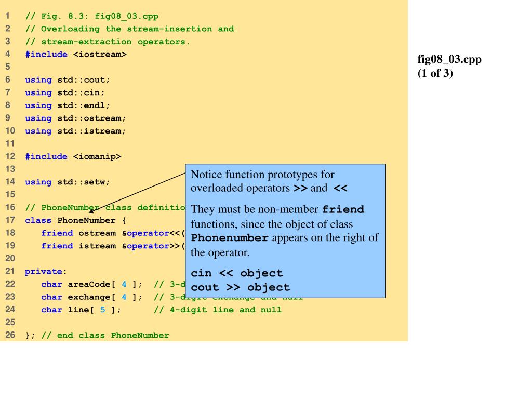Select the 'using std::setw;' line
The width and height of the screenshot is (532, 399).
click(x=68, y=182)
